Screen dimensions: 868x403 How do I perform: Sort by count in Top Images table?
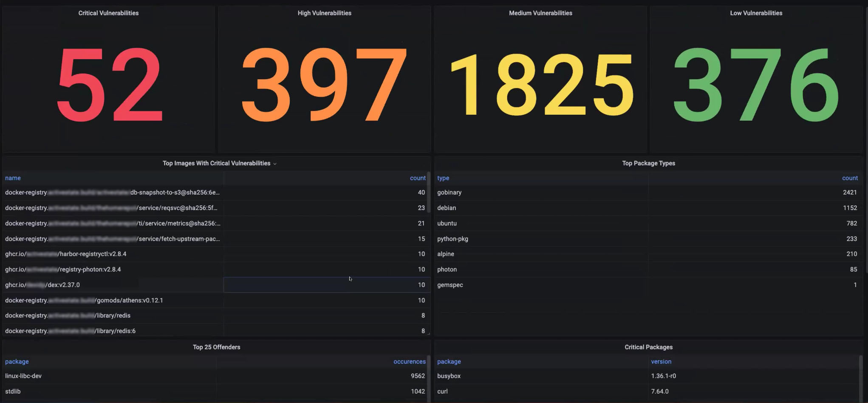click(x=418, y=178)
